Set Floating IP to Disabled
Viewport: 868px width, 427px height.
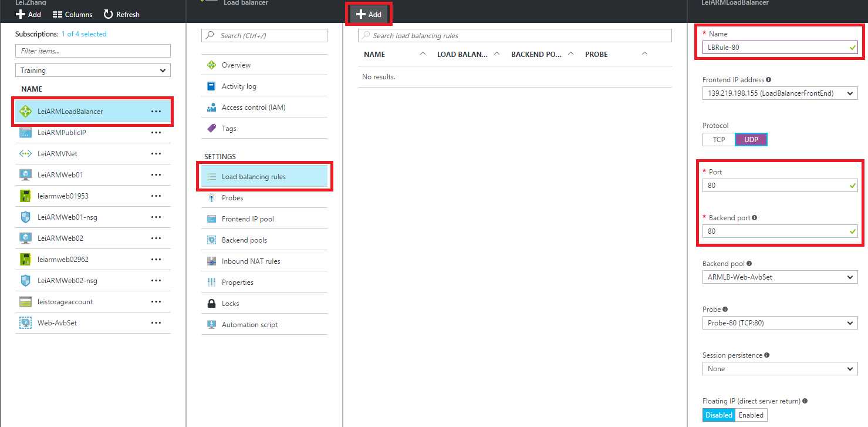point(719,415)
